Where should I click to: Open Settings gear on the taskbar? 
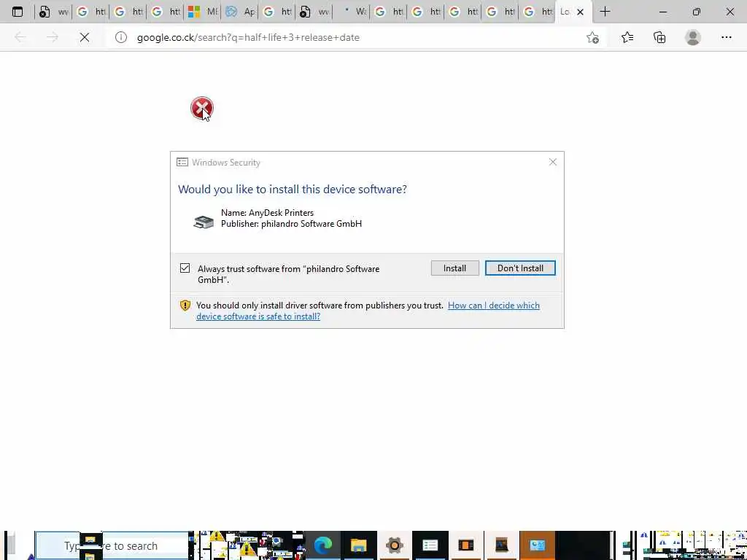coord(395,545)
